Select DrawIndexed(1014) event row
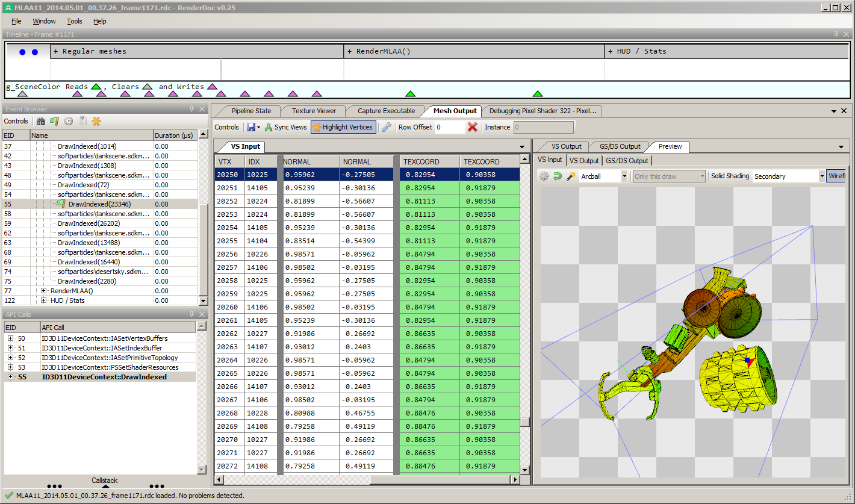 (100, 146)
